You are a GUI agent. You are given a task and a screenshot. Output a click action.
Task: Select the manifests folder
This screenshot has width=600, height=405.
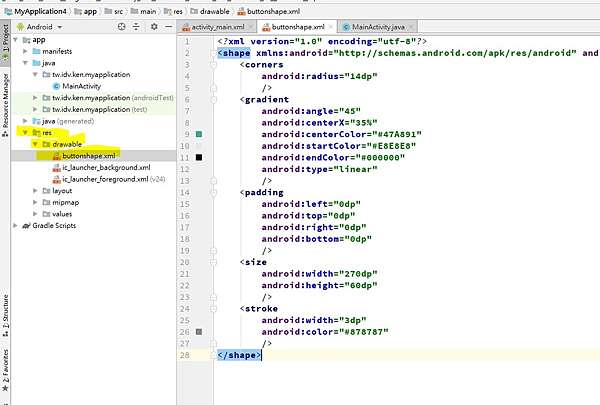[x=52, y=51]
